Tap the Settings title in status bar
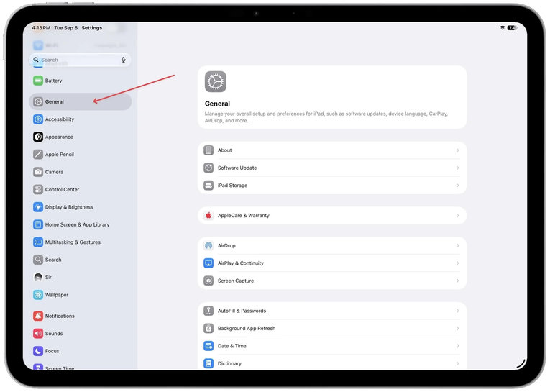Screen dimensions: 550x392 [92, 28]
